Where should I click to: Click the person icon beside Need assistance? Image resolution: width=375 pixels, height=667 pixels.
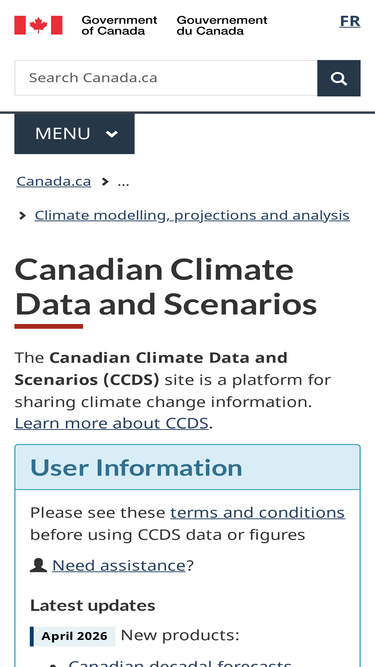[38, 565]
